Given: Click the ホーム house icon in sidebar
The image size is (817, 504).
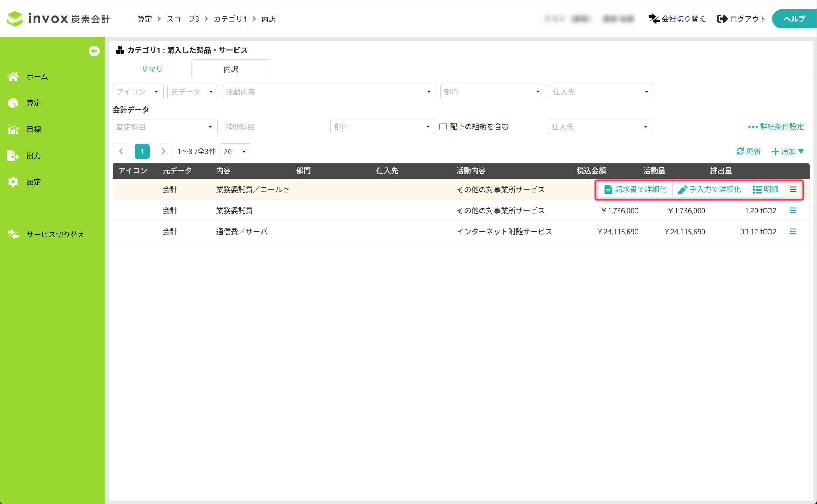Looking at the screenshot, I should click(x=13, y=77).
